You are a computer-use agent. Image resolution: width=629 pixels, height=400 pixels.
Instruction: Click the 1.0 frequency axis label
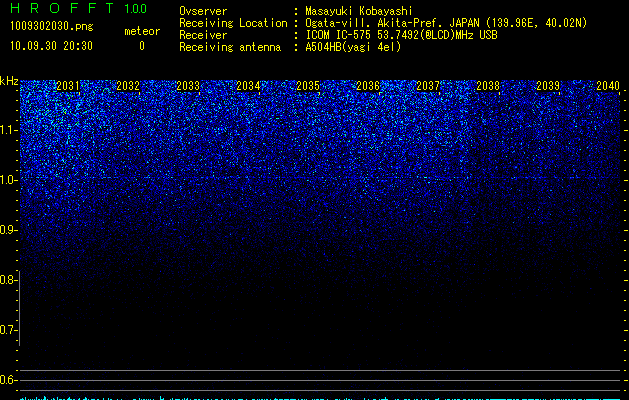tap(9, 180)
